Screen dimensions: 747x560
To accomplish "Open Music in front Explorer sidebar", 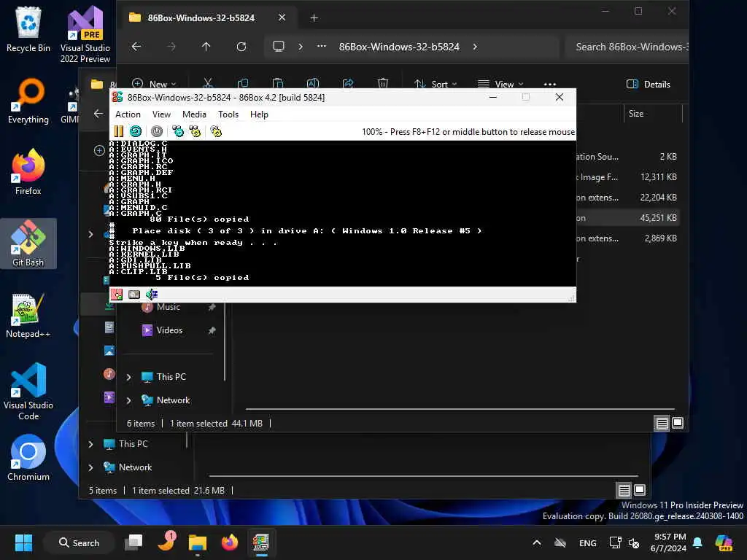I will pos(169,307).
